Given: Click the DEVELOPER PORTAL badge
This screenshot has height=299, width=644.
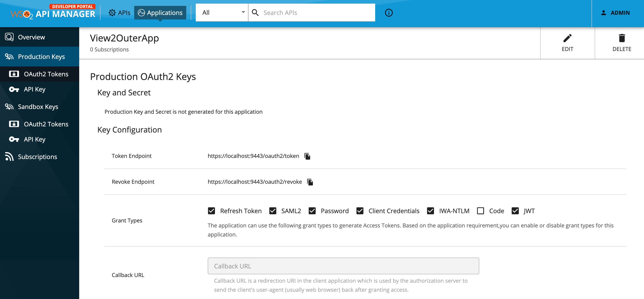Looking at the screenshot, I should click(x=72, y=7).
